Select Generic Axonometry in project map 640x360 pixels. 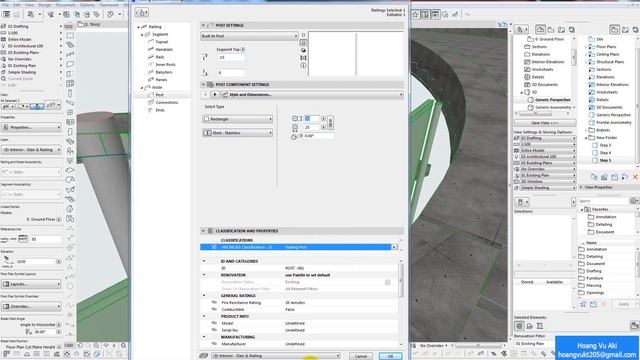click(553, 107)
